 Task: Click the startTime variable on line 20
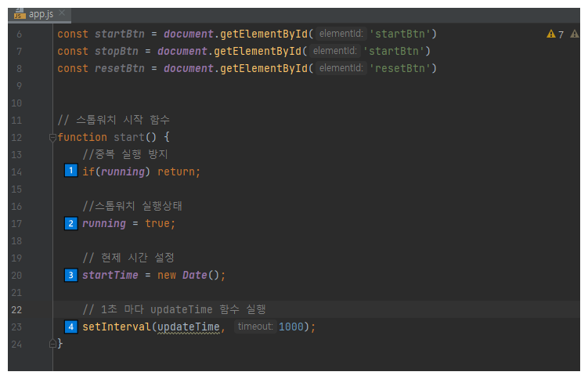pyautogui.click(x=110, y=276)
